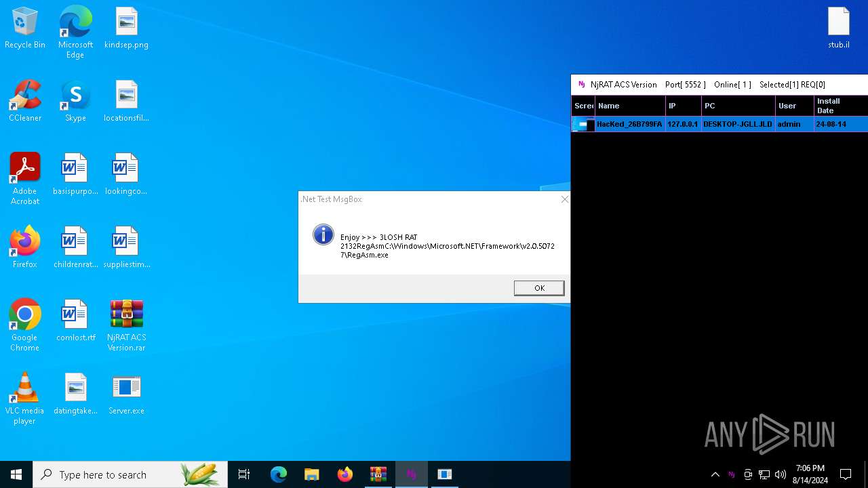This screenshot has height=488, width=868.
Task: Open Microsoft Edge from taskbar
Action: (x=279, y=474)
